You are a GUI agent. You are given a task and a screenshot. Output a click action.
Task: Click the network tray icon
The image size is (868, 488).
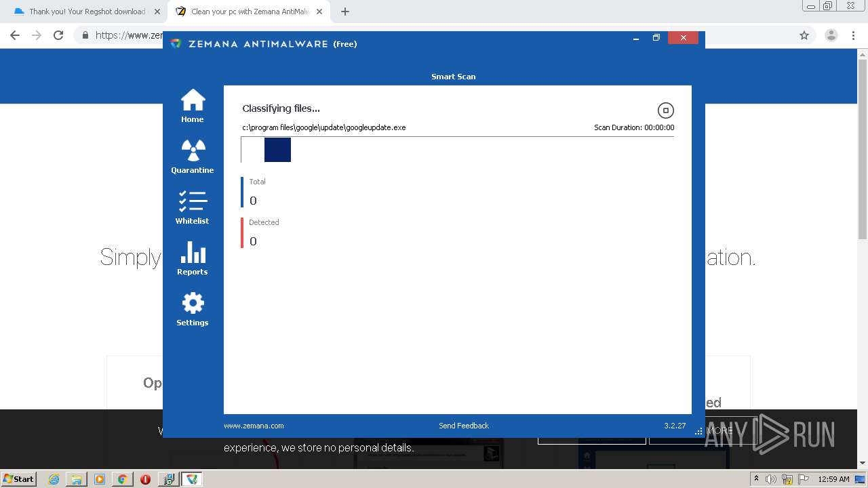(x=787, y=479)
